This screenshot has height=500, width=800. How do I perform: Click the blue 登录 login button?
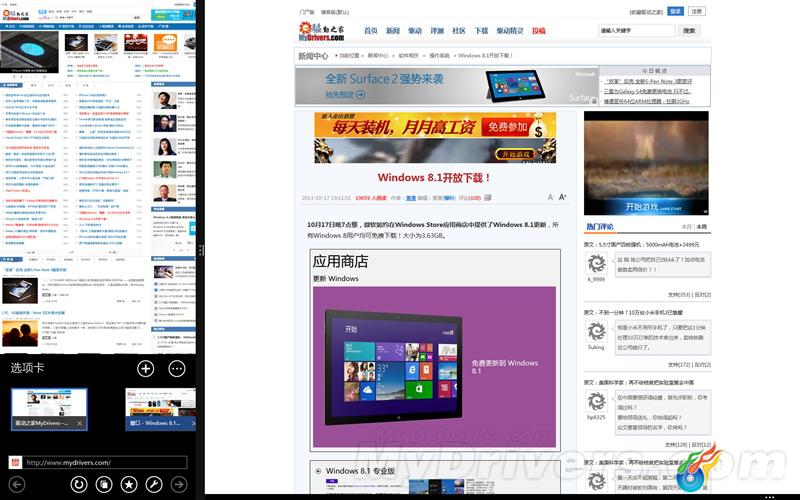[676, 11]
